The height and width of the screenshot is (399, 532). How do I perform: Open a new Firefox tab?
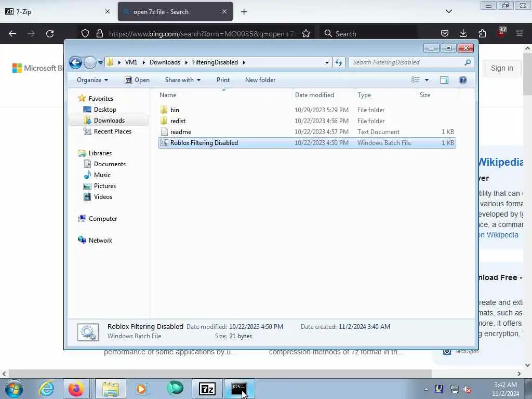click(x=244, y=12)
